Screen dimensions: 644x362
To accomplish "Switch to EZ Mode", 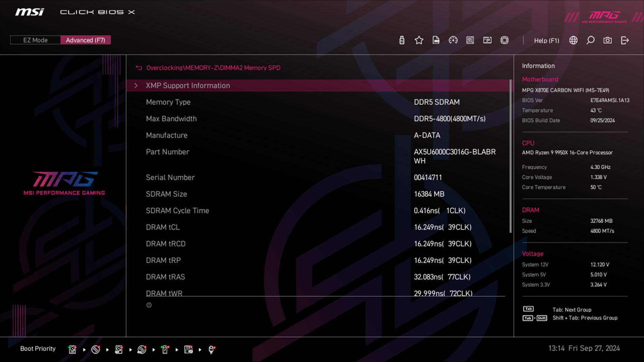I will tap(36, 40).
